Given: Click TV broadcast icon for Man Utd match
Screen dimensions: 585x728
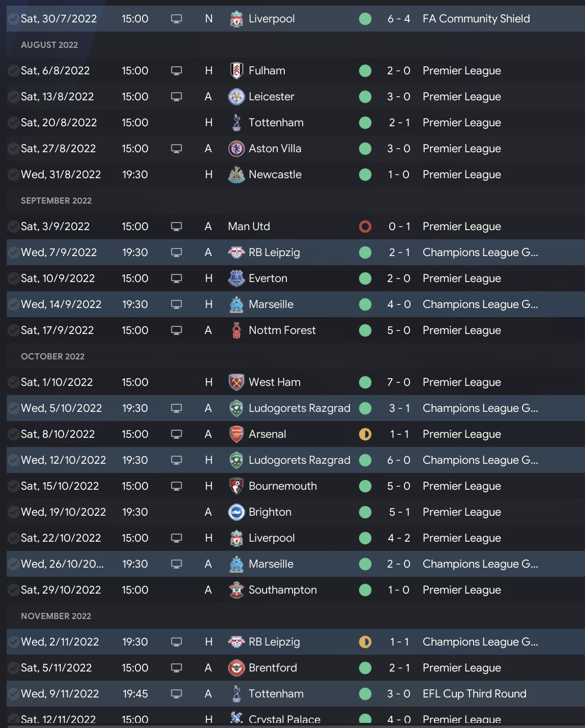Looking at the screenshot, I should pyautogui.click(x=177, y=227).
